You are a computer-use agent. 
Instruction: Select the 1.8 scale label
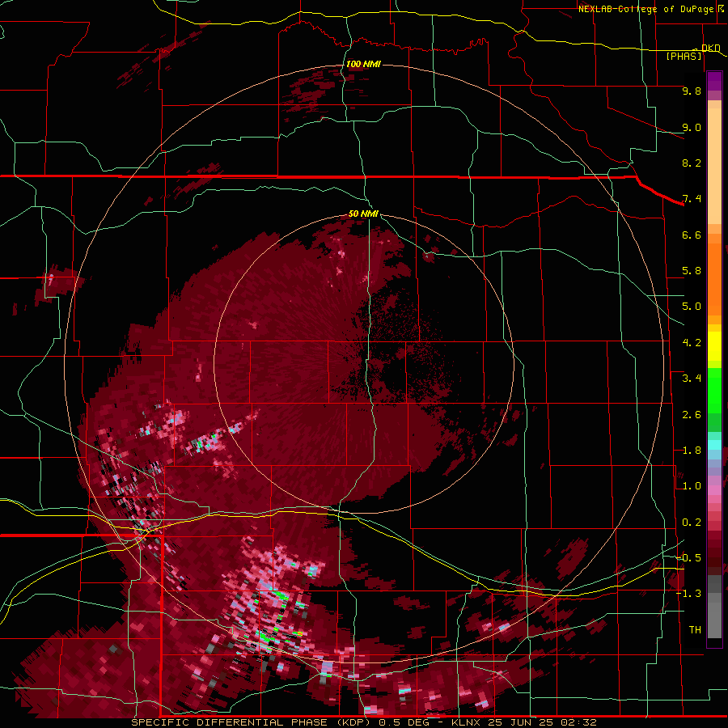coord(692,451)
